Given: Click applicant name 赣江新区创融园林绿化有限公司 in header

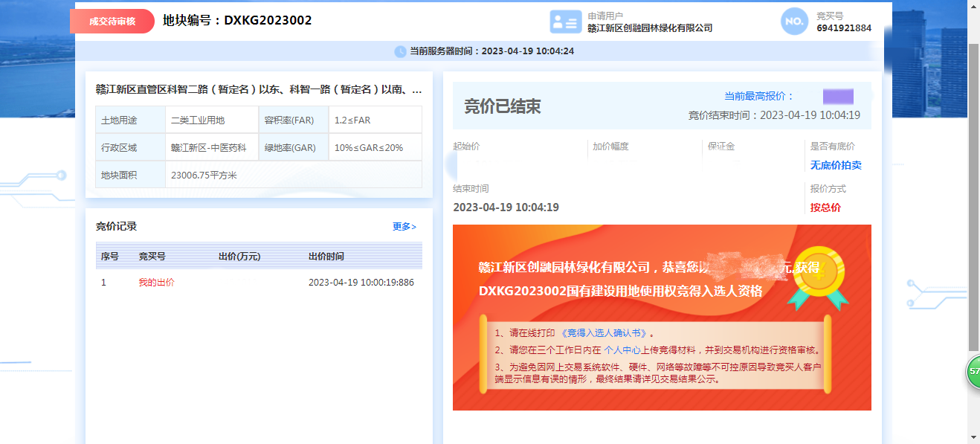Looking at the screenshot, I should [x=650, y=28].
